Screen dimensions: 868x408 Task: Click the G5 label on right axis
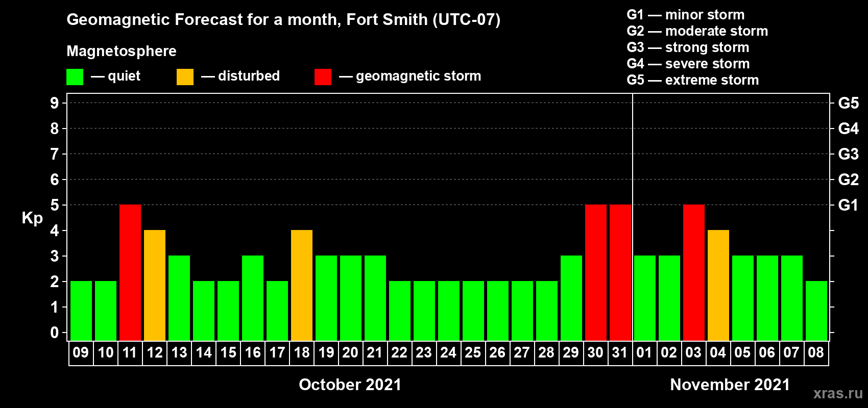point(848,103)
